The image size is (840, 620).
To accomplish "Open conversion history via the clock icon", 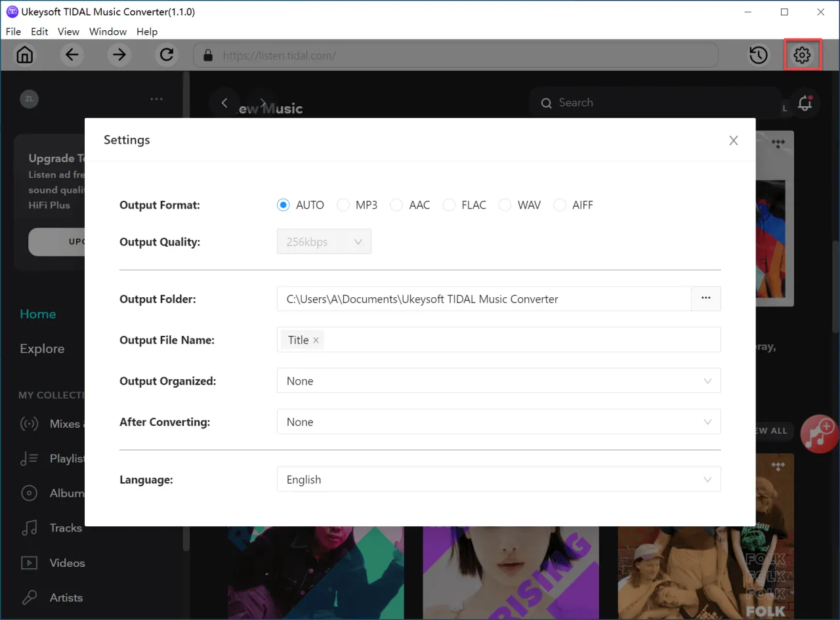I will click(758, 55).
